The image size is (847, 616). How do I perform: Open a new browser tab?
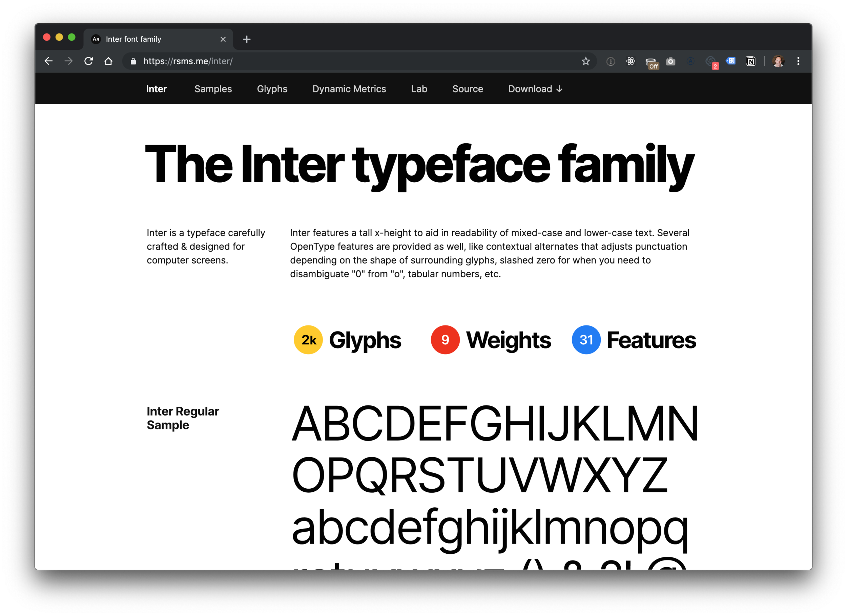(247, 39)
